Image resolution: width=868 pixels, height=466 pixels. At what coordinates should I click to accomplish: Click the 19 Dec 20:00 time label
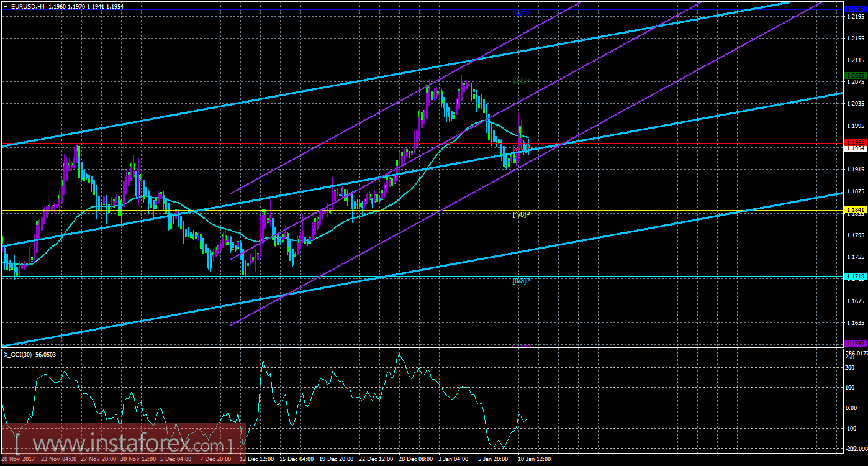point(337,459)
